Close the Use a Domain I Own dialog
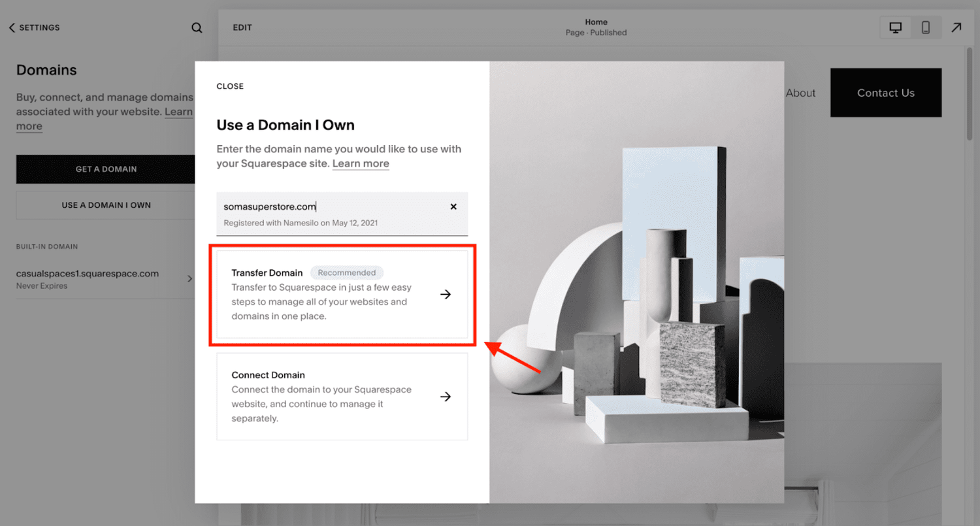 (x=230, y=86)
